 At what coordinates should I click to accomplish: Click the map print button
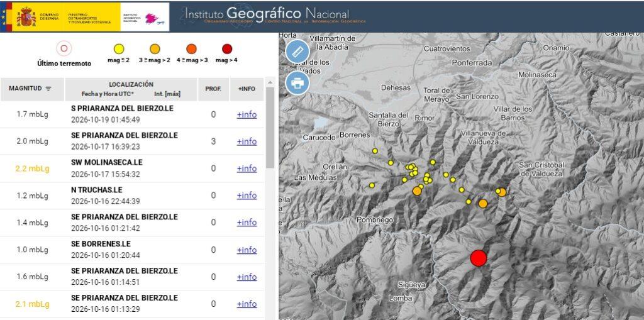click(297, 83)
